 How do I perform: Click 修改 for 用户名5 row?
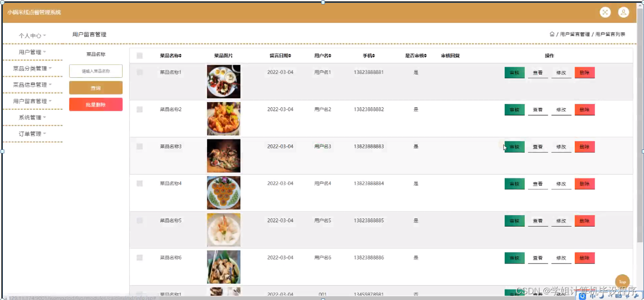pyautogui.click(x=561, y=221)
